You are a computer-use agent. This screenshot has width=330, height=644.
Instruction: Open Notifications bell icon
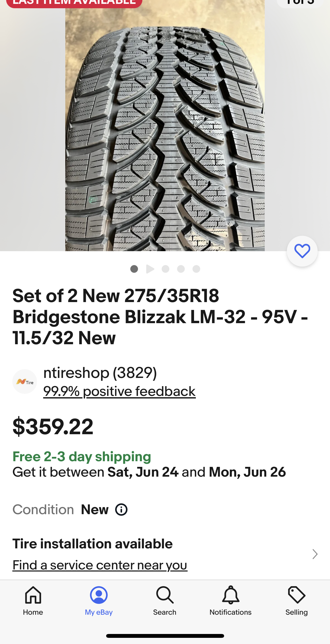(231, 601)
